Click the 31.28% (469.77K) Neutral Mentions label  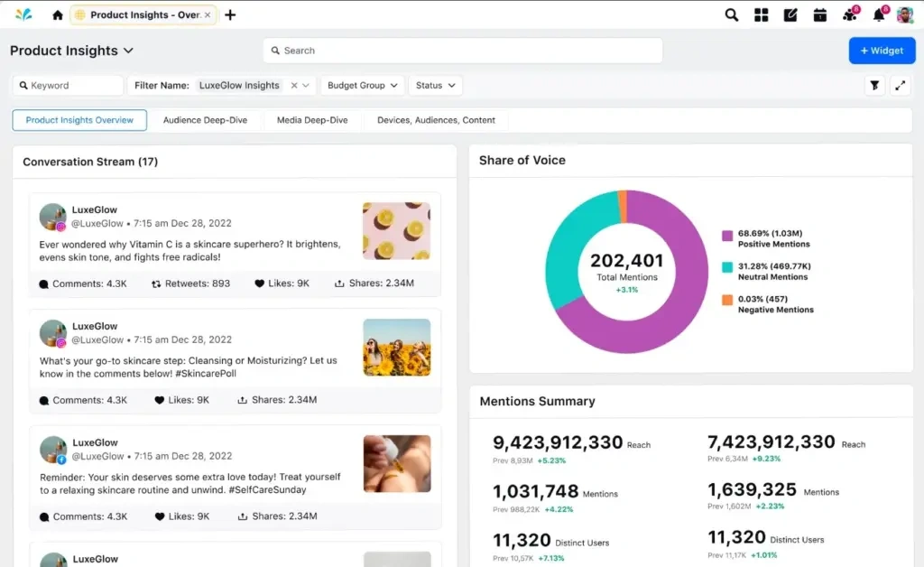[x=774, y=272]
